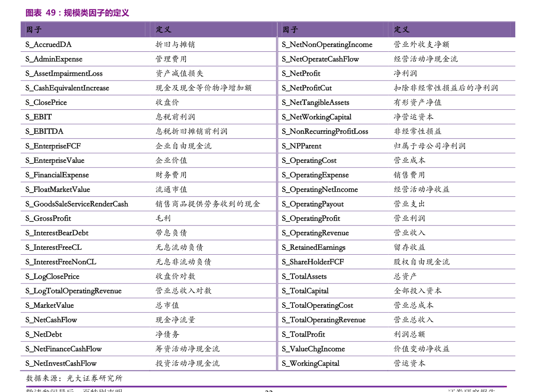Viewport: 536px width, 392px height.
Task: Click the purple footer line below the table
Action: click(266, 386)
